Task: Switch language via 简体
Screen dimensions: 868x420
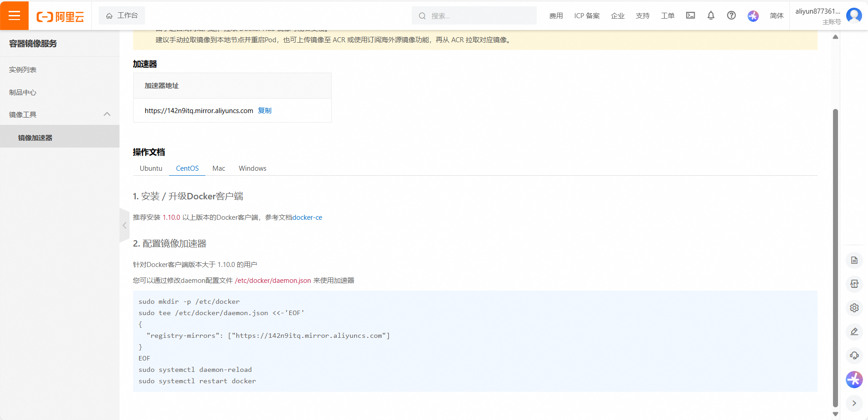Action: [x=777, y=15]
